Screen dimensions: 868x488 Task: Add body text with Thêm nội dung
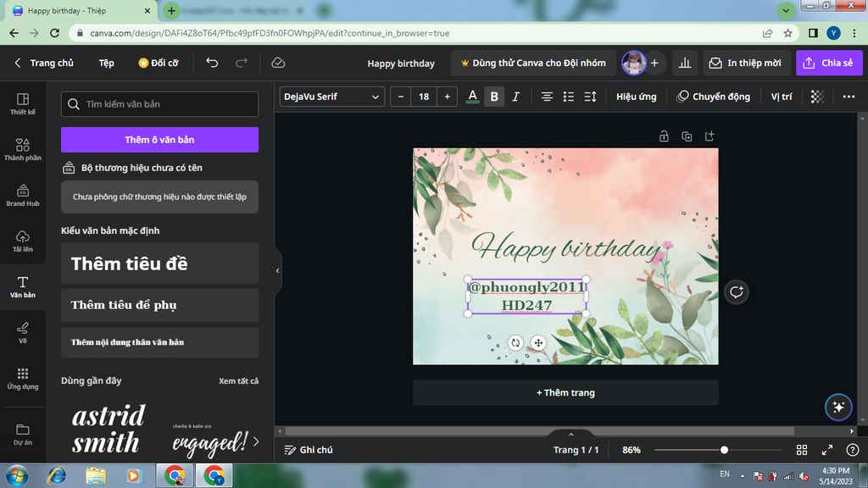point(159,342)
